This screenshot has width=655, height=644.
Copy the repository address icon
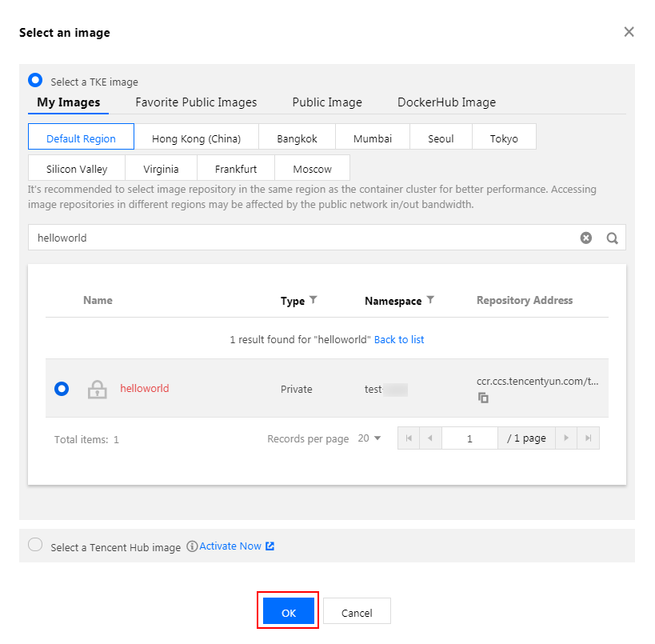(483, 398)
